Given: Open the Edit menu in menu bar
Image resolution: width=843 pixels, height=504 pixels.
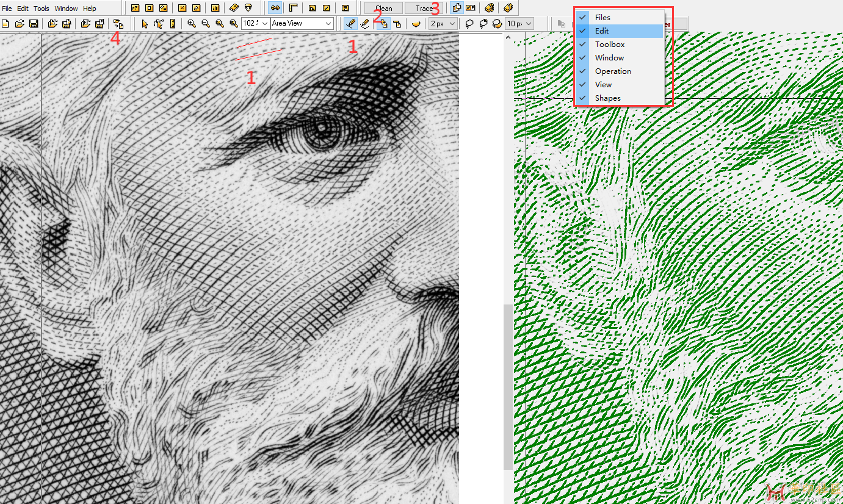Looking at the screenshot, I should pyautogui.click(x=23, y=9).
